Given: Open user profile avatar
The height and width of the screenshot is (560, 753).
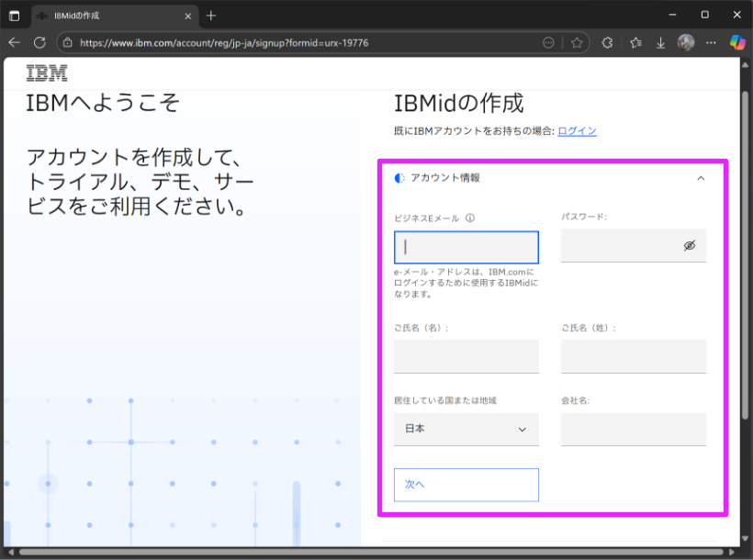Looking at the screenshot, I should point(686,43).
